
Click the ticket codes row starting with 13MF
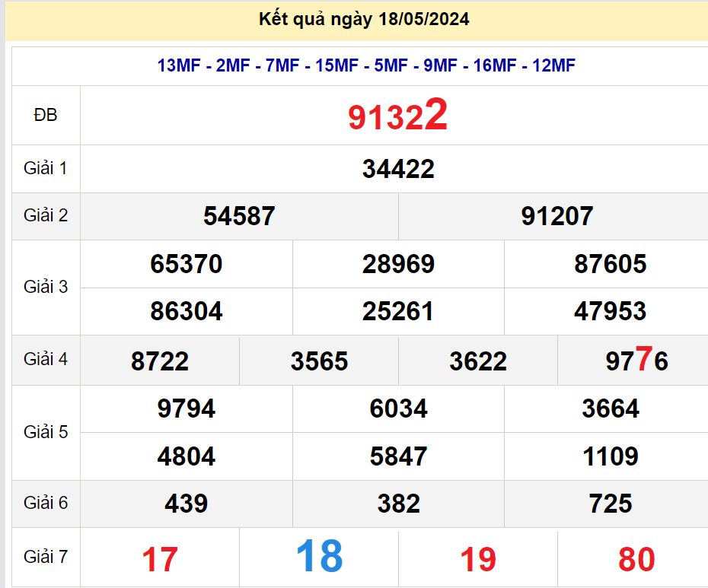366,65
